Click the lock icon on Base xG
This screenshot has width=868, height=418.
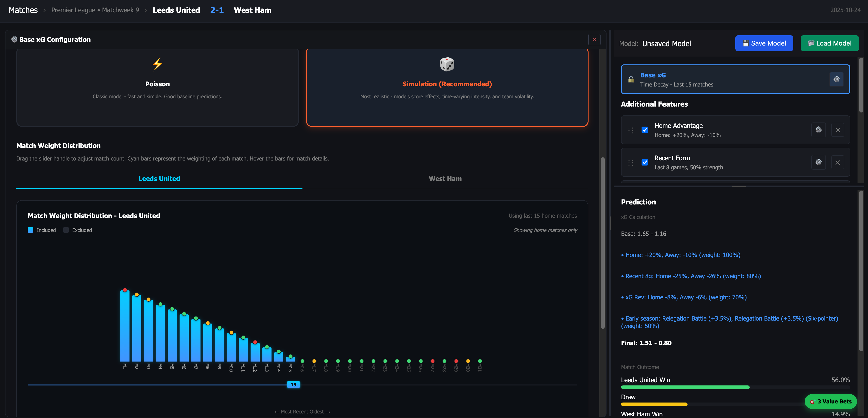click(631, 79)
